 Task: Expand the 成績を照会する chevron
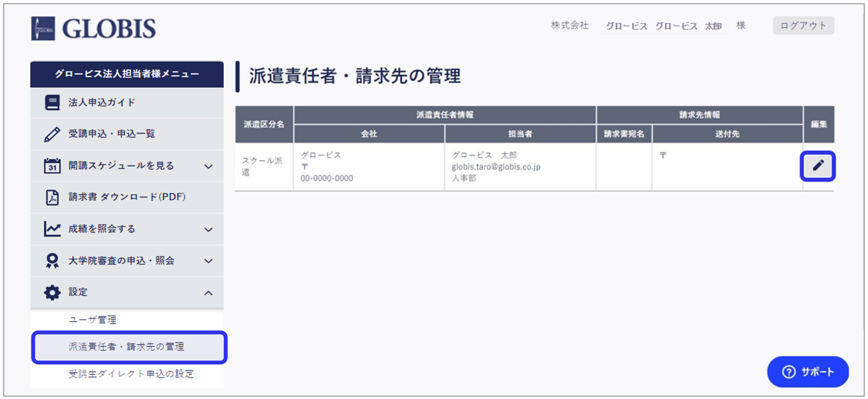coord(209,230)
